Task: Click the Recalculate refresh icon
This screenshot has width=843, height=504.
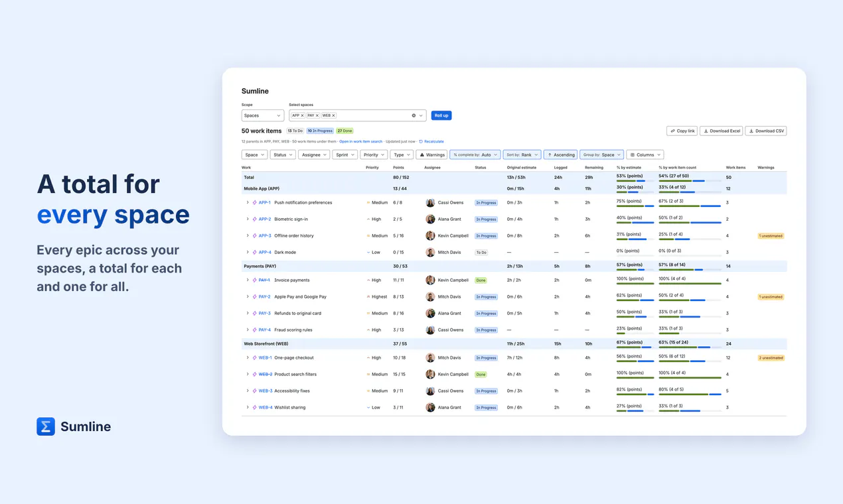Action: pyautogui.click(x=421, y=141)
